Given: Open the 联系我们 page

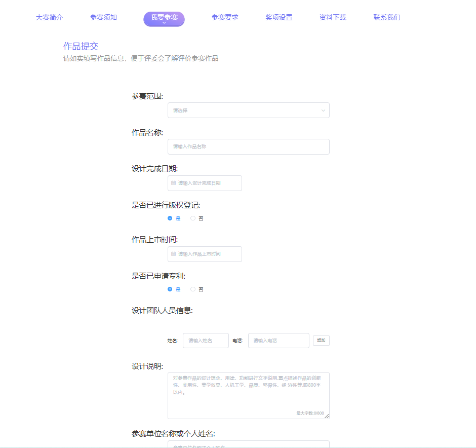Looking at the screenshot, I should point(387,17).
